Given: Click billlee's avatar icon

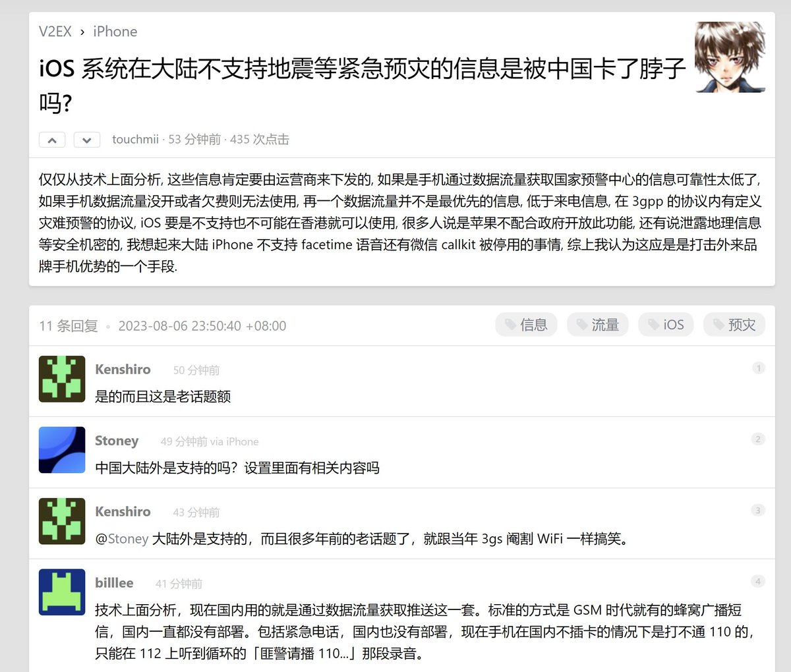Looking at the screenshot, I should [62, 592].
